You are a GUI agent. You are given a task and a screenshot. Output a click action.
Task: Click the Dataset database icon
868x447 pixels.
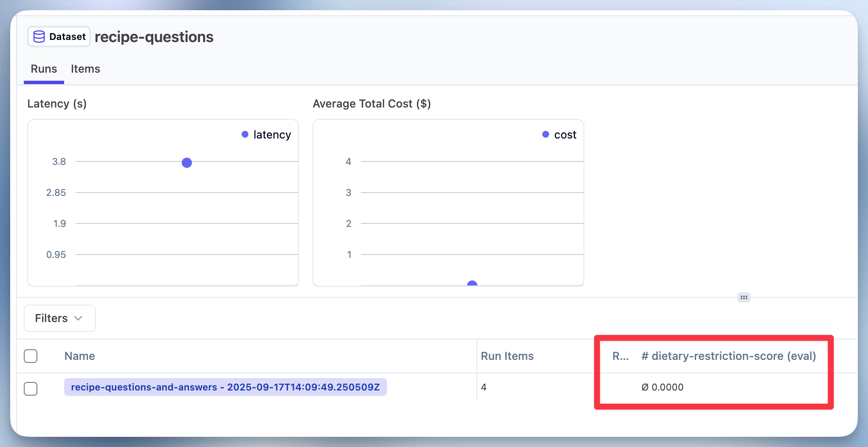tap(40, 37)
